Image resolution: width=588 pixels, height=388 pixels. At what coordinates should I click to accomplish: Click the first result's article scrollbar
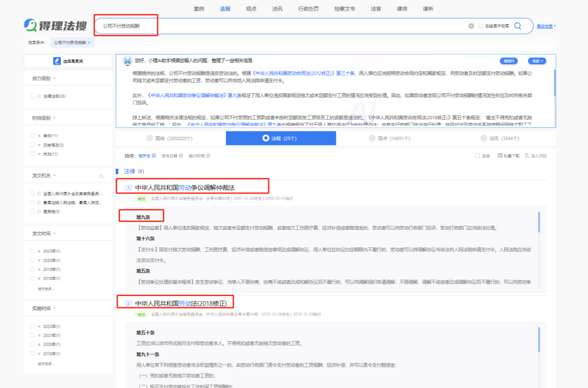click(x=539, y=222)
